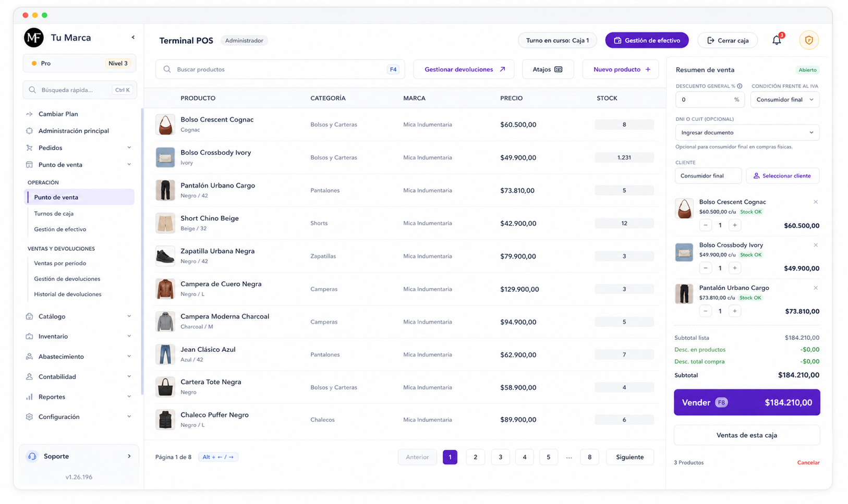Click the purple Gestión de efectivo button
Image resolution: width=848 pixels, height=504 pixels.
[x=647, y=40]
